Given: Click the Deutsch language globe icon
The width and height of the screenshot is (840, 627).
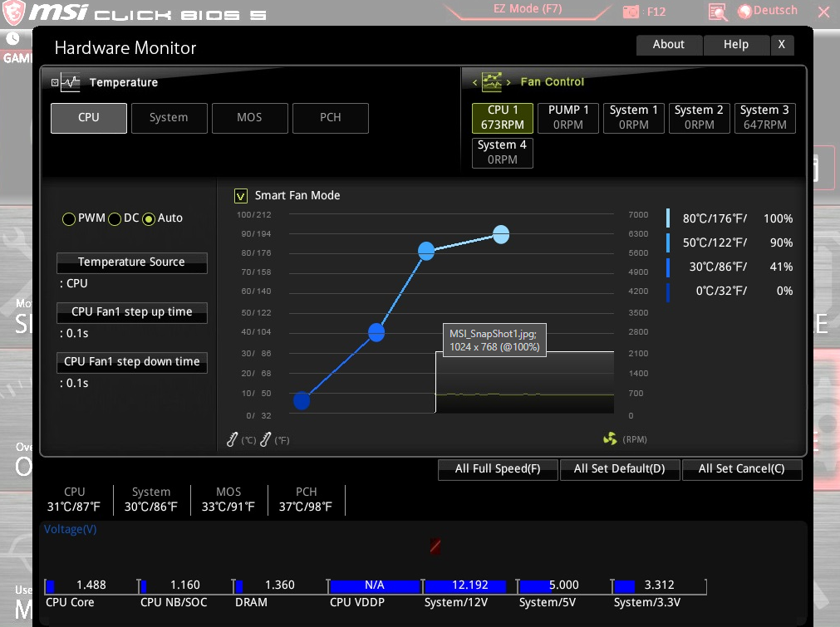Looking at the screenshot, I should tap(744, 12).
